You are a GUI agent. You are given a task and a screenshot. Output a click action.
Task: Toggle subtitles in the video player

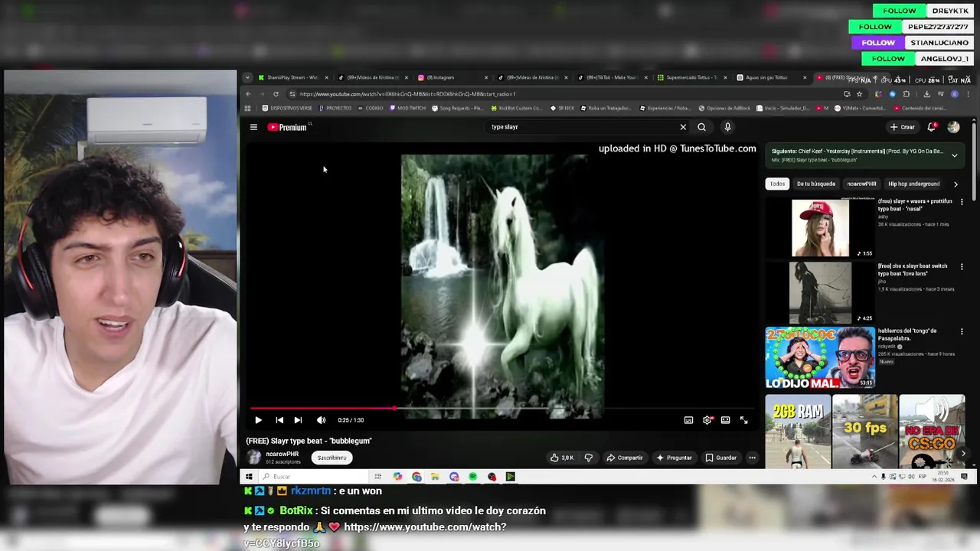click(688, 420)
